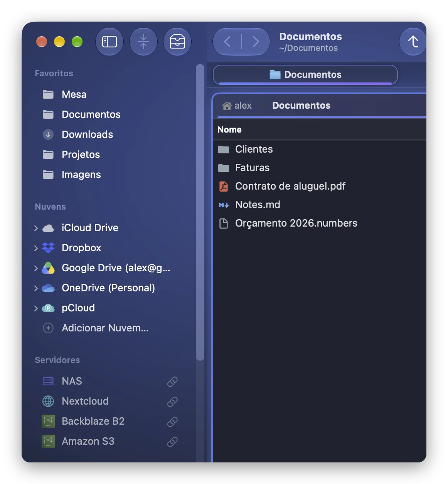Open the inbox tray toolbar icon
Screen dimensions: 448x484
tap(177, 42)
